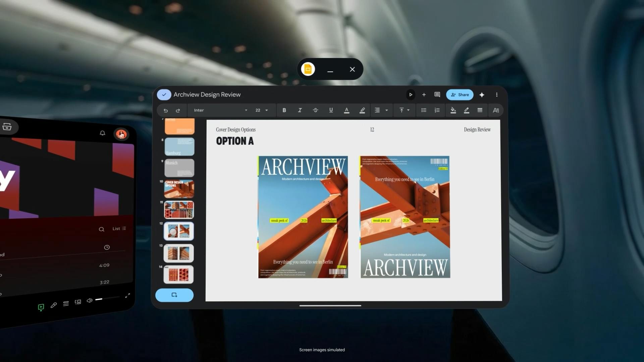Image resolution: width=644 pixels, height=362 pixels.
Task: Select slide 10 Cover Design Options thumbnail
Action: pos(179,189)
